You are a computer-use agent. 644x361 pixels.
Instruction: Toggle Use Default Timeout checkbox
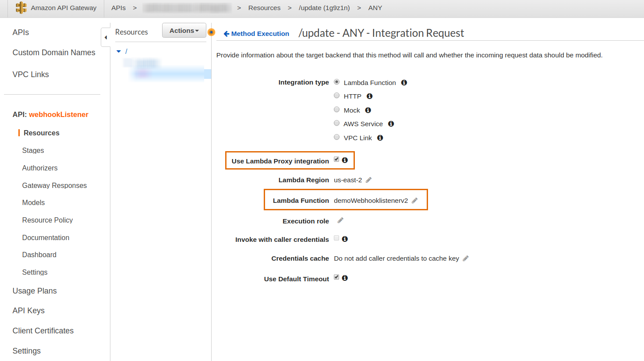point(336,277)
